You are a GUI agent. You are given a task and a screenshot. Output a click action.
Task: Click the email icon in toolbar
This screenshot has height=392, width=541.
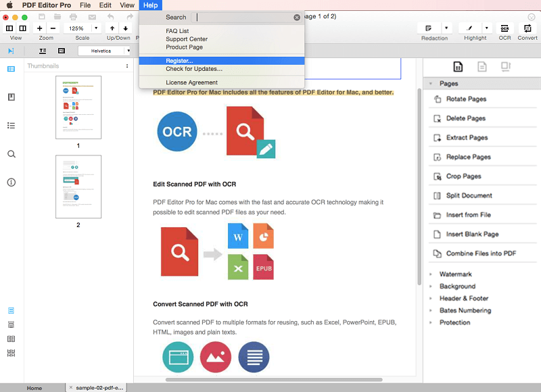coord(92,17)
